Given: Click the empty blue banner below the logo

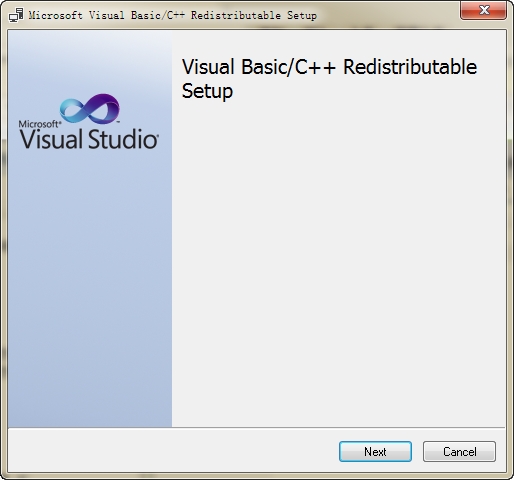Looking at the screenshot, I should tap(90, 287).
